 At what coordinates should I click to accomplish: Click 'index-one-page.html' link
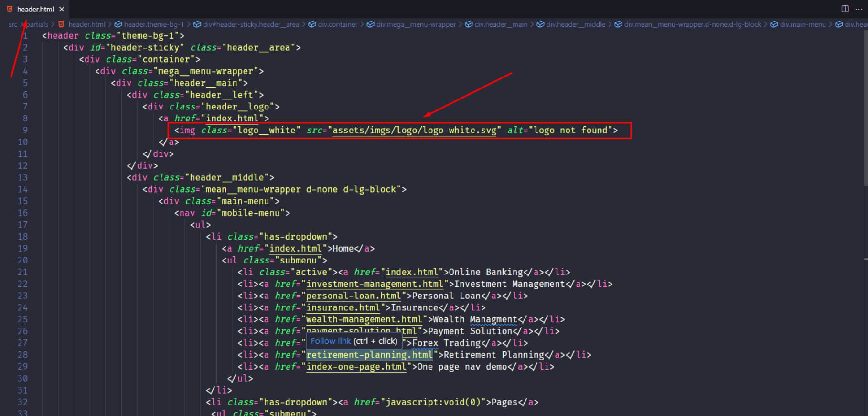tap(356, 367)
